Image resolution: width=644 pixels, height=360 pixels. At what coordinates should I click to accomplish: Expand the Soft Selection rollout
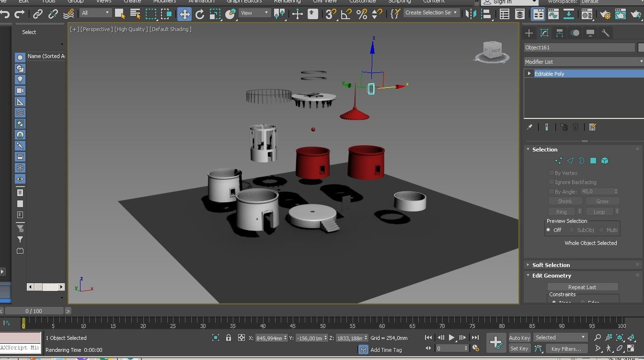tap(551, 265)
